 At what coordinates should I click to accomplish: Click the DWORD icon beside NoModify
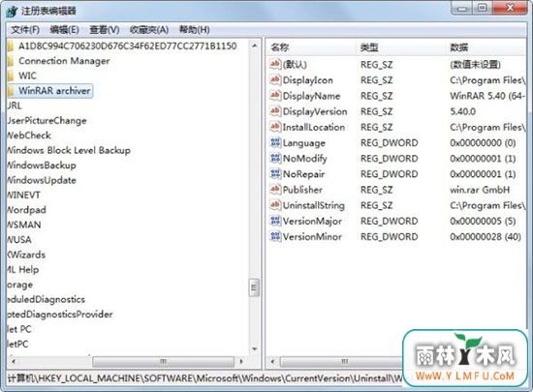coord(275,158)
